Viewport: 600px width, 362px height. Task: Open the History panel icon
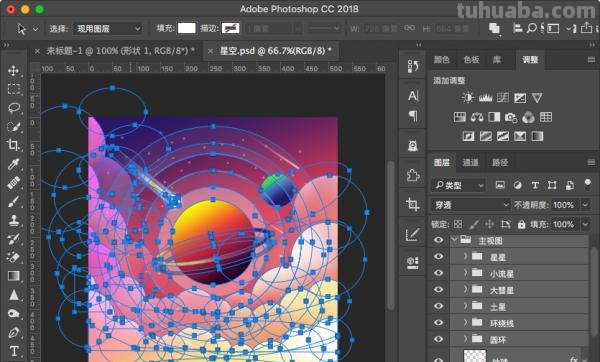coord(413,66)
